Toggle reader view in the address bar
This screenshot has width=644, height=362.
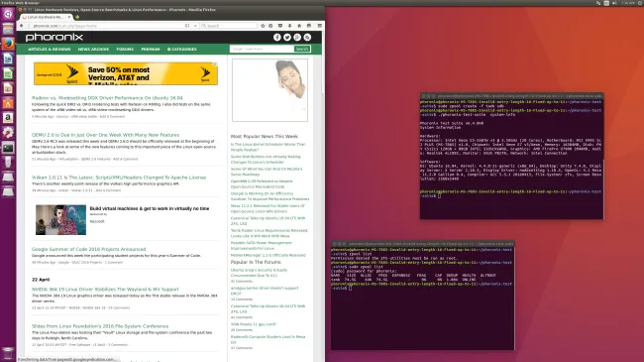tap(187, 26)
